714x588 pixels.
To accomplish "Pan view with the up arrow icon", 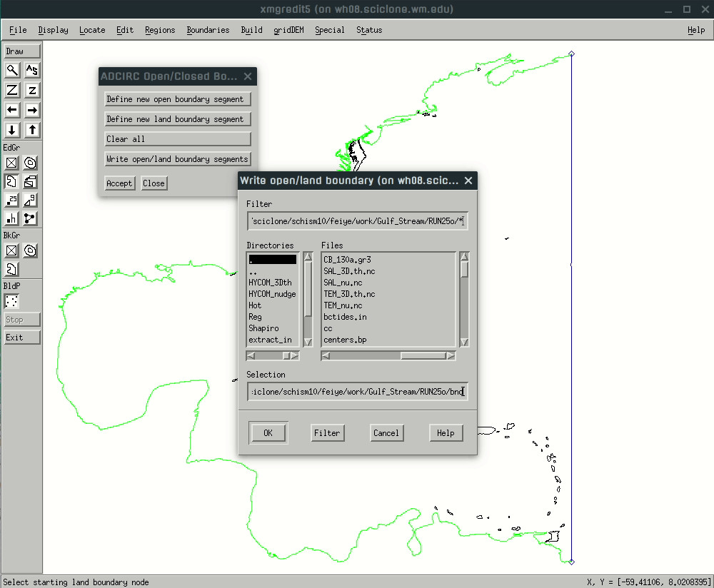I will [x=32, y=130].
